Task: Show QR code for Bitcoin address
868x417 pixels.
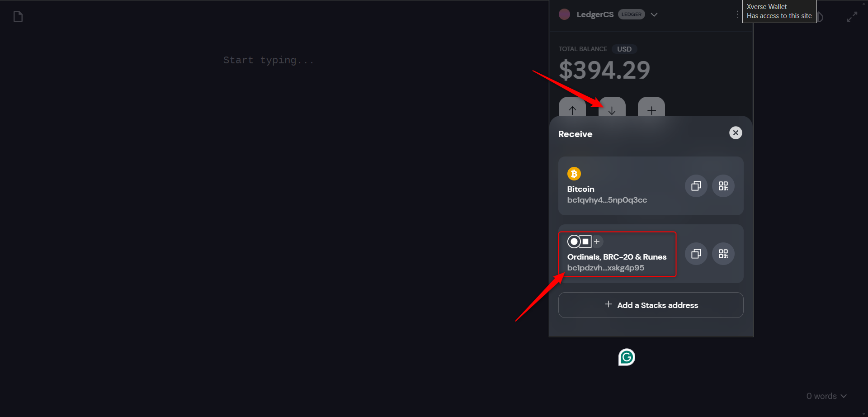Action: pyautogui.click(x=723, y=186)
